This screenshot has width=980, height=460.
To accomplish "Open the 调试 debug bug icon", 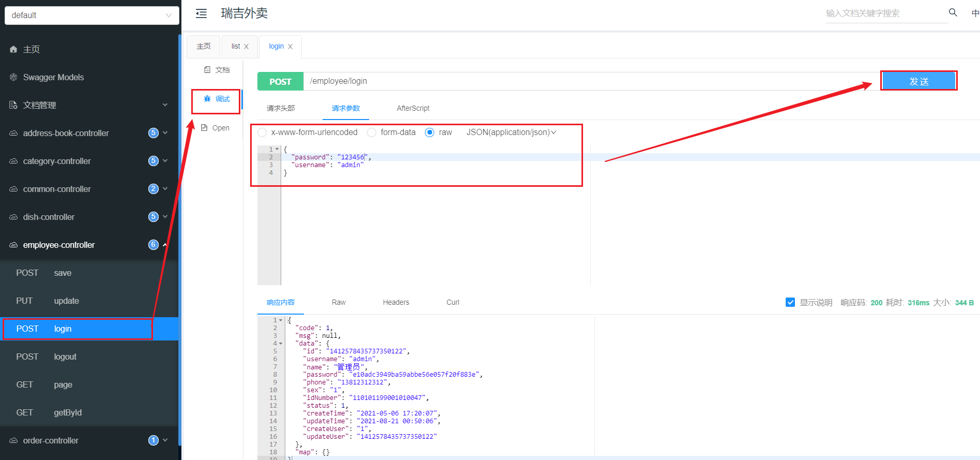I will coord(207,99).
